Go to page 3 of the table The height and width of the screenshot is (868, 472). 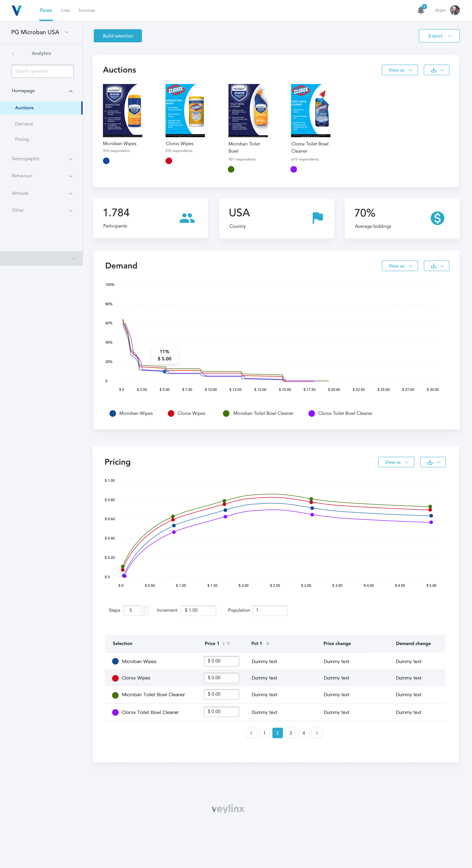coord(291,733)
